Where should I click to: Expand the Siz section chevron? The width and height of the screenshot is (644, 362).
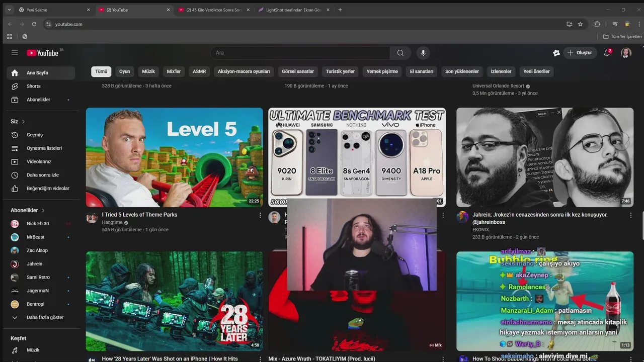pos(23,122)
